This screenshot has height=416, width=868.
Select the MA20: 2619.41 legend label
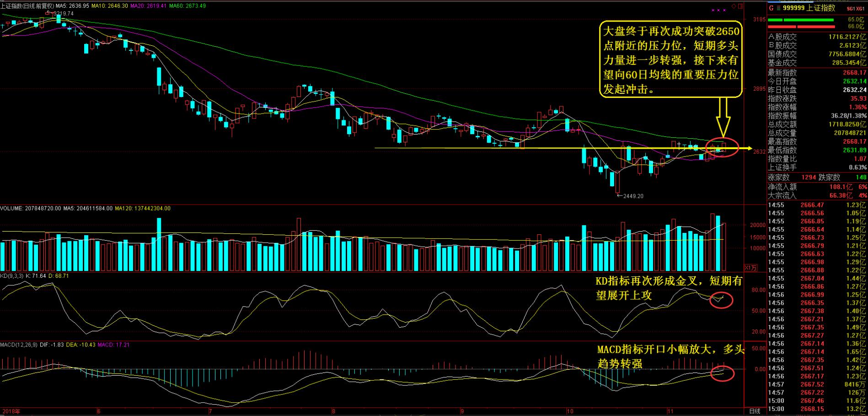pos(148,6)
